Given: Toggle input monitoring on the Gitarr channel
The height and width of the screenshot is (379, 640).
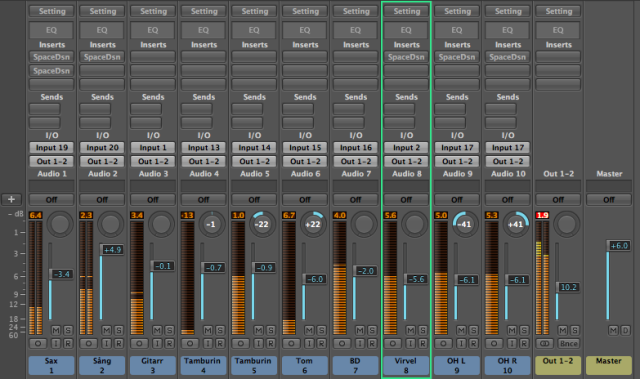Looking at the screenshot, I should point(157,344).
